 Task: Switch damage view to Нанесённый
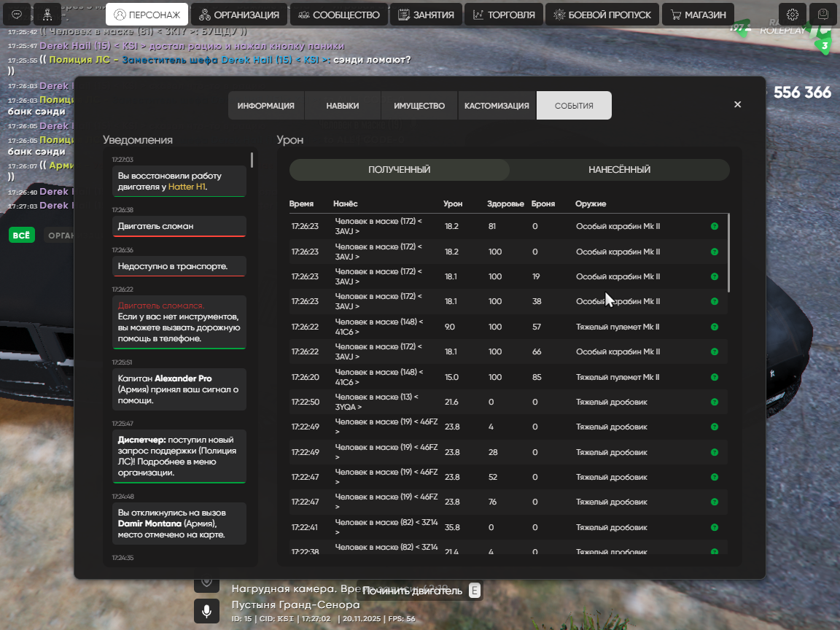pyautogui.click(x=619, y=170)
